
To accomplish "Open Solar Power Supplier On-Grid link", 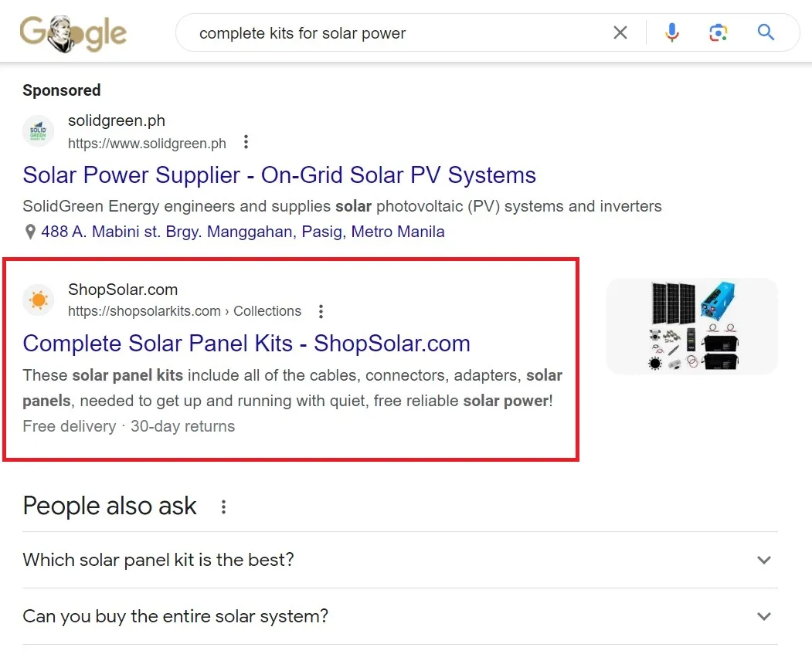I will pyautogui.click(x=279, y=175).
